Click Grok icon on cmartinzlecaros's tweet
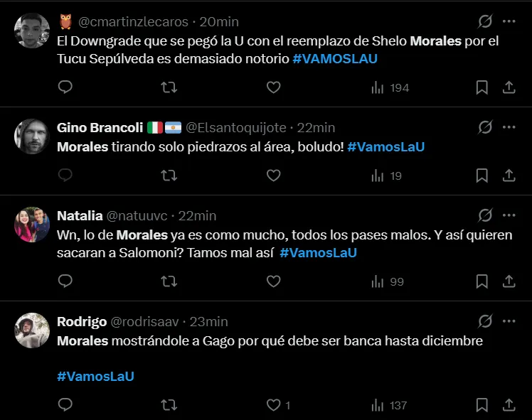Image resolution: width=532 pixels, height=420 pixels. 485,21
